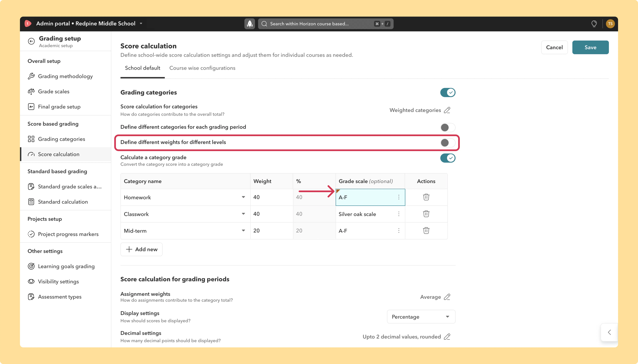Viewport: 638px width, 364px height.
Task: Open Learning goals grading settings
Action: 65,266
